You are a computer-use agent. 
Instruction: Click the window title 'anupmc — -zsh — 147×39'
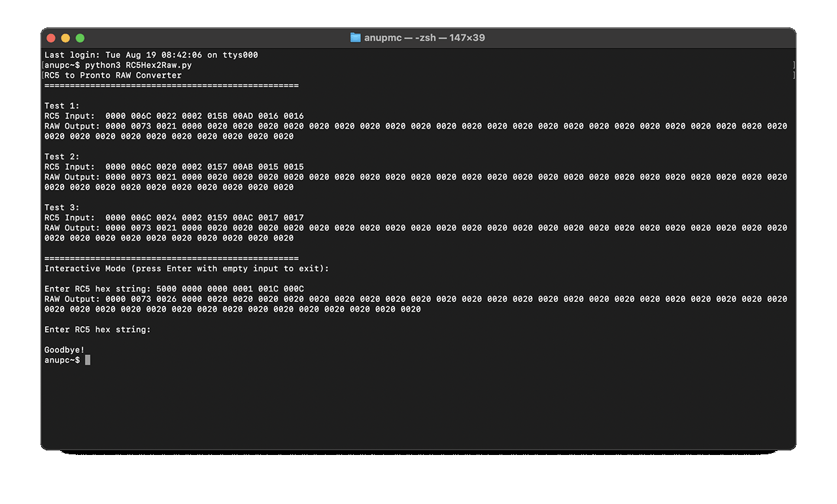pos(425,38)
